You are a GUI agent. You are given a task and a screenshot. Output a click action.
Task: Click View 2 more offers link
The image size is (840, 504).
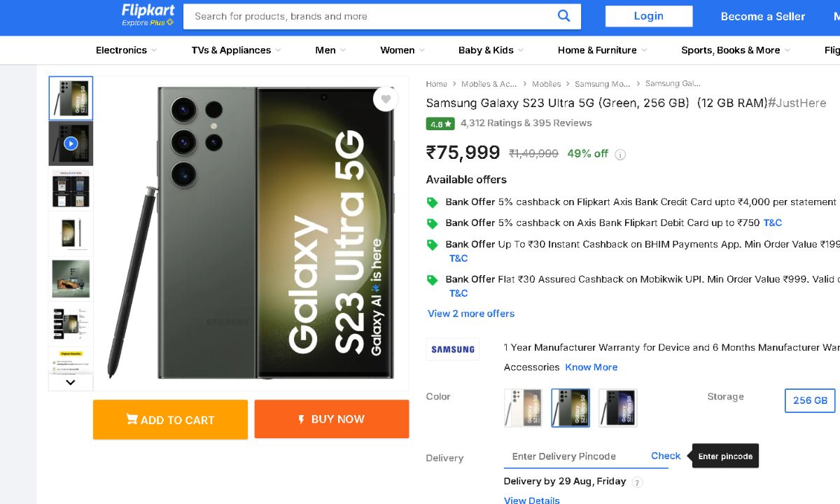(x=471, y=314)
